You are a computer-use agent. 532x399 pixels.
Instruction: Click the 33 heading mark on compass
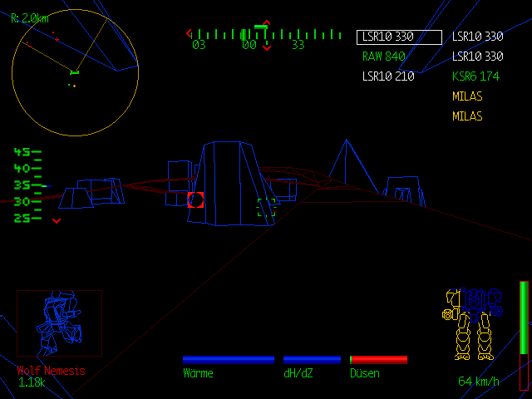[298, 45]
